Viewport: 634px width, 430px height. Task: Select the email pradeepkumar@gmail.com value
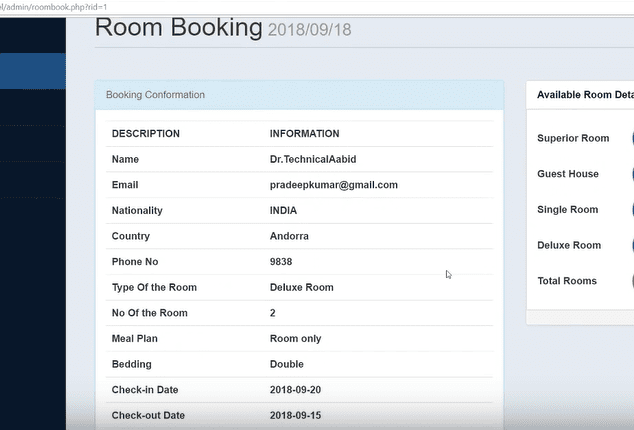pyautogui.click(x=334, y=185)
